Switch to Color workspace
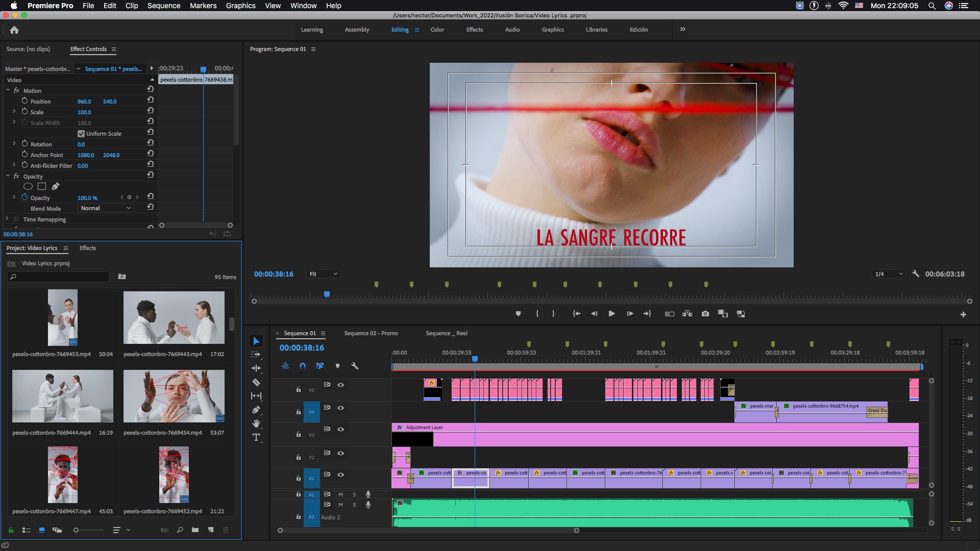 [437, 30]
